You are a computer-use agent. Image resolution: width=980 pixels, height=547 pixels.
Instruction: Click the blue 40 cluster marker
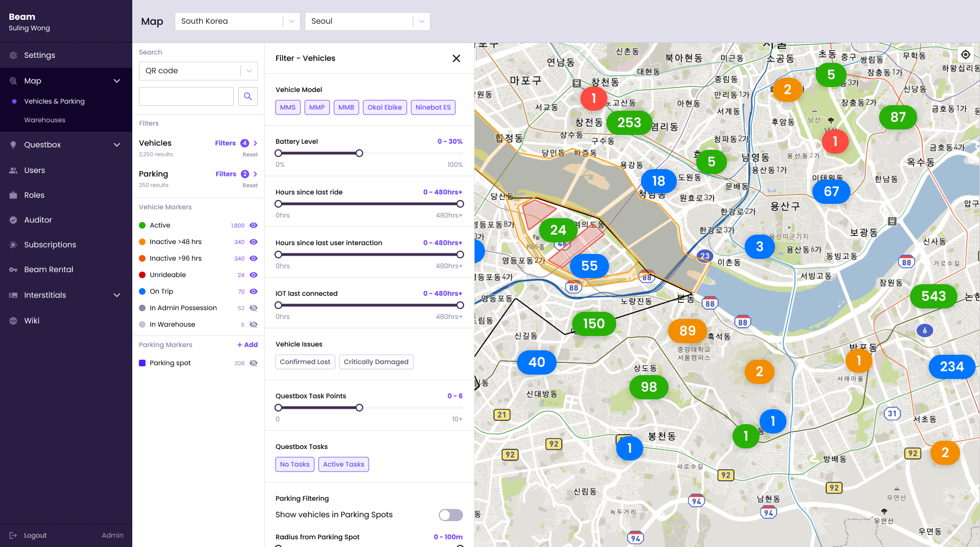[x=537, y=362]
